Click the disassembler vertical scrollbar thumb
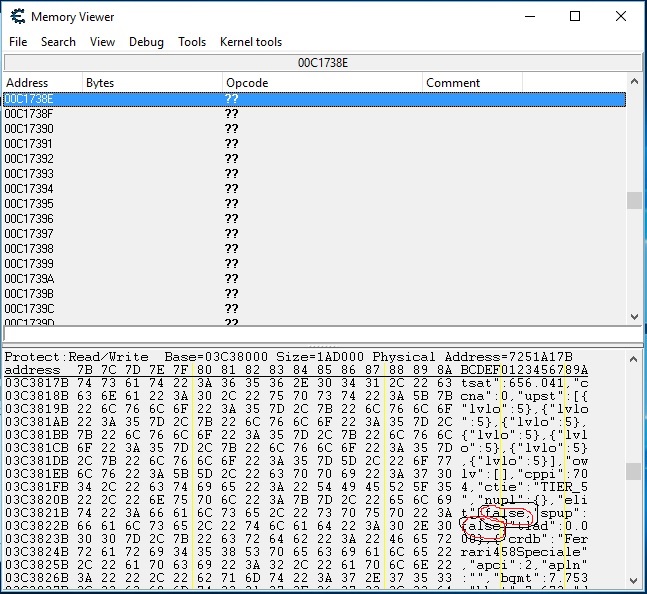Image resolution: width=647 pixels, height=594 pixels. (634, 201)
